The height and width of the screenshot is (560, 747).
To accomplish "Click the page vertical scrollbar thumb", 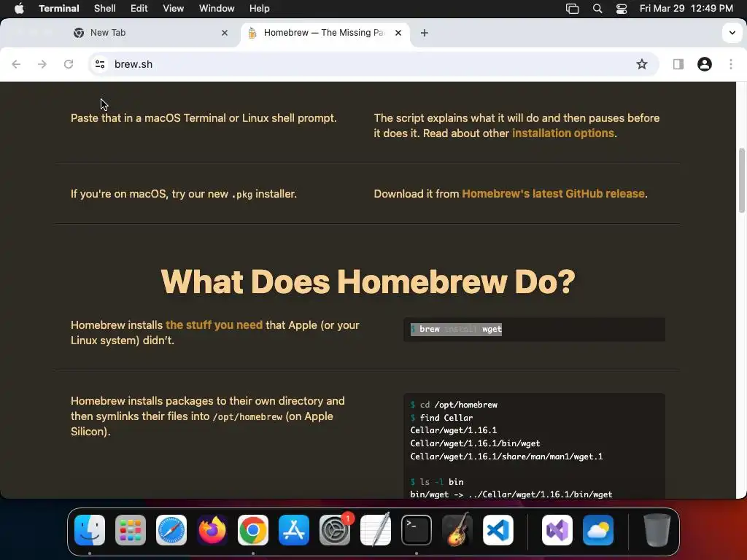I will [x=742, y=181].
